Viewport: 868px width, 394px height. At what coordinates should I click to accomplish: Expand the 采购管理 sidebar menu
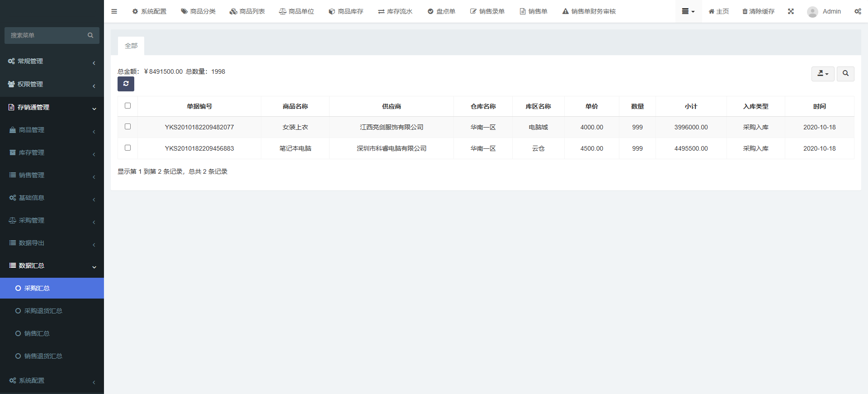[x=52, y=220]
